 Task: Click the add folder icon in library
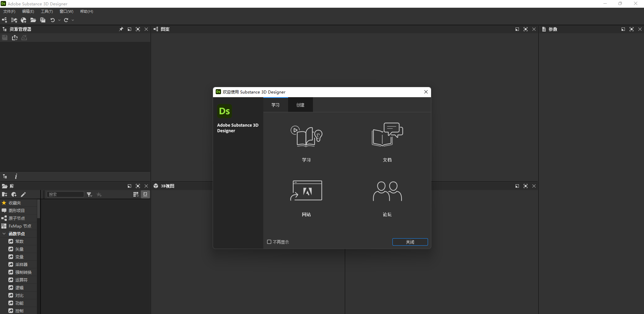[x=4, y=194]
